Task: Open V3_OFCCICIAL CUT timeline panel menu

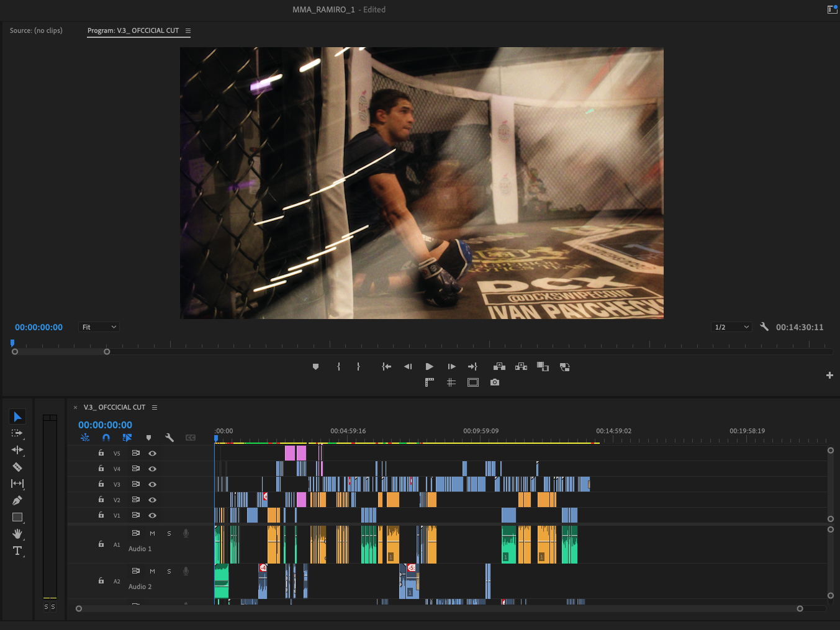Action: click(155, 407)
